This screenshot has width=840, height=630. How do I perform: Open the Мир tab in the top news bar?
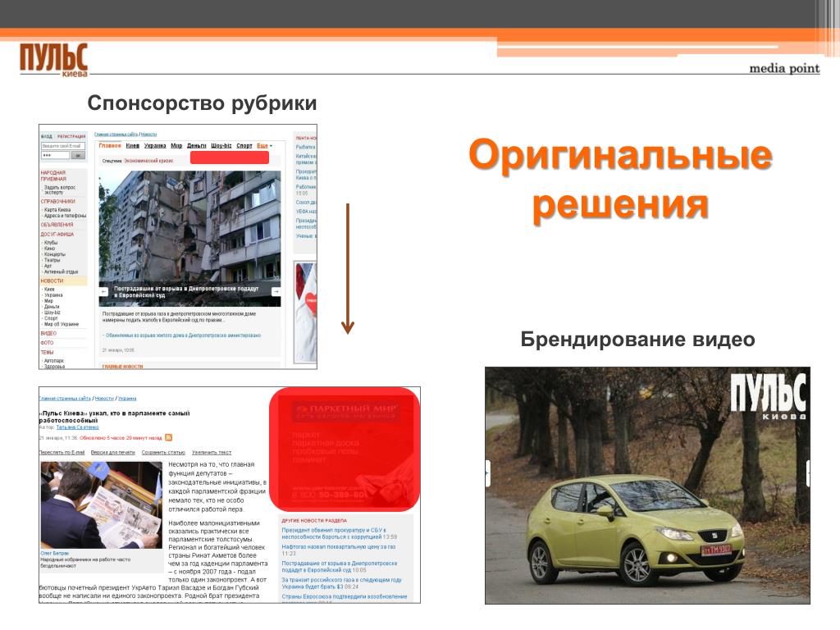click(x=176, y=146)
